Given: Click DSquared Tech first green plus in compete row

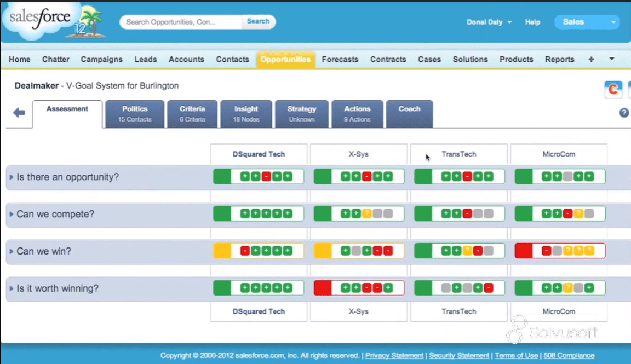Looking at the screenshot, I should 245,213.
